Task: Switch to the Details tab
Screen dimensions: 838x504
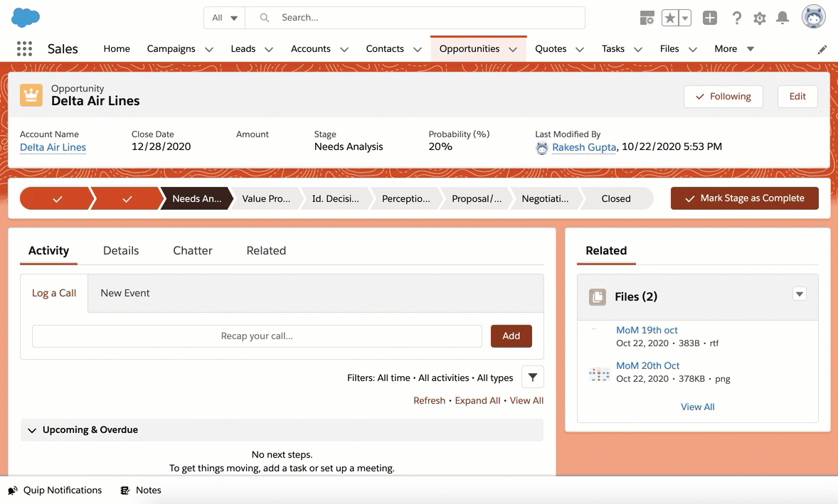Action: [121, 250]
